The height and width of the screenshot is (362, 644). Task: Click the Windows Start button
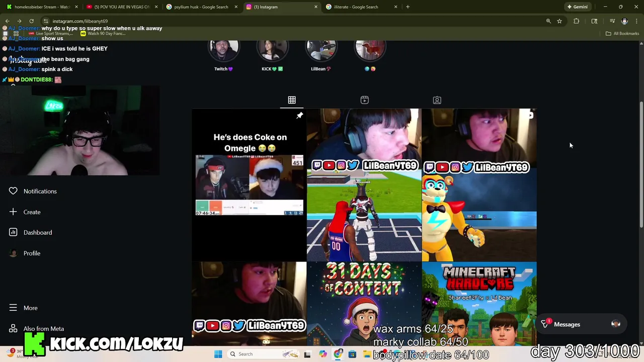pos(218,354)
